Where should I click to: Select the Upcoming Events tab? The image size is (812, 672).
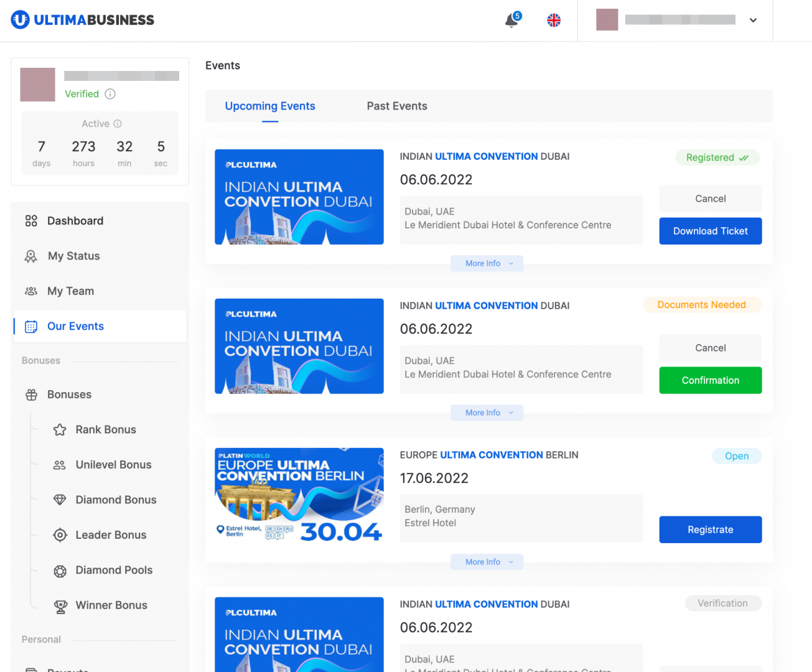[270, 106]
